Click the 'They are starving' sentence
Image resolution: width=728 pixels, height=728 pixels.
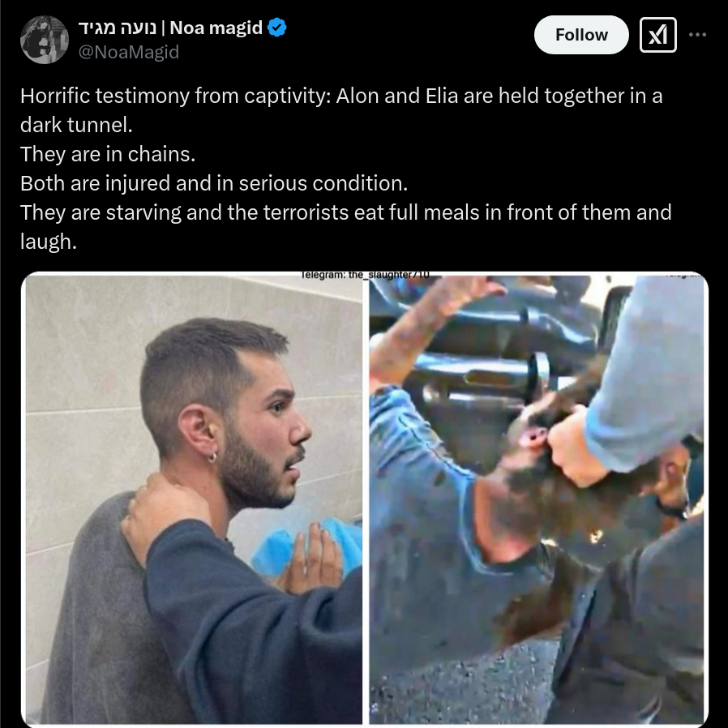(346, 212)
